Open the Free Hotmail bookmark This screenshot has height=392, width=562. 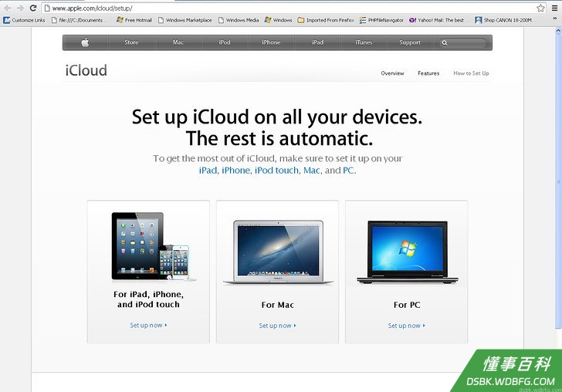pos(134,20)
